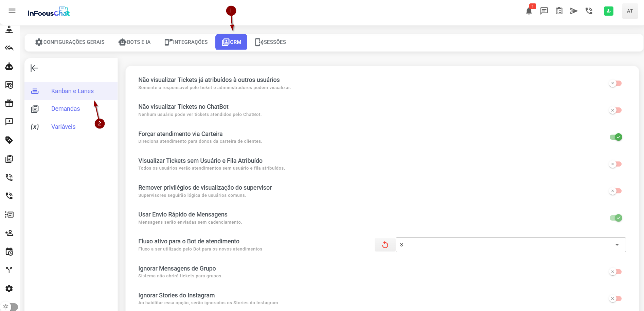
Task: Open the phone call icon in header
Action: 589,11
